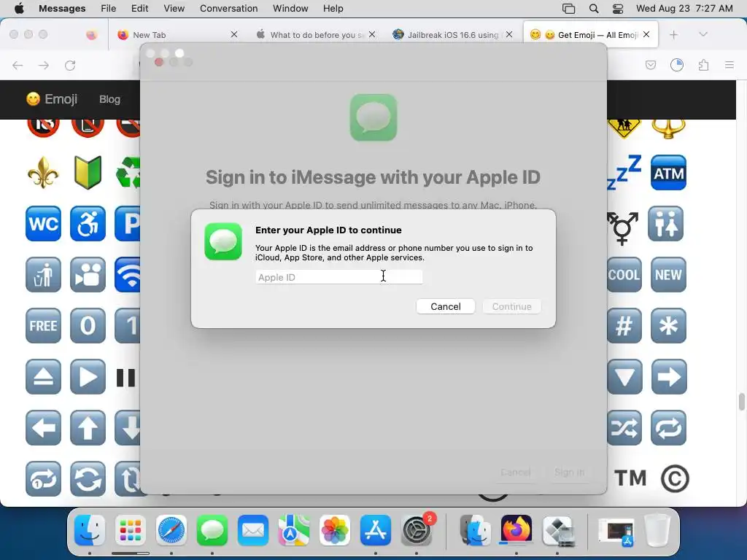The width and height of the screenshot is (747, 560).
Task: Open Safari from the Dock
Action: click(171, 530)
